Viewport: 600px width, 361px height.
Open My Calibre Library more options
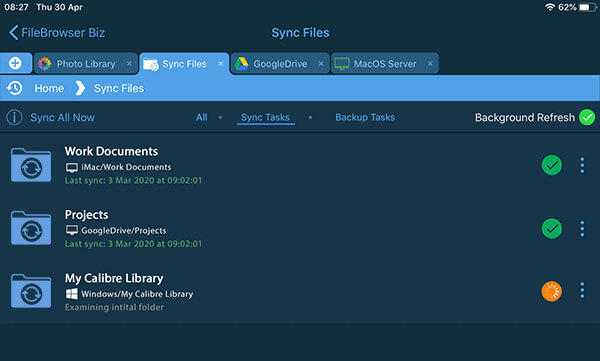(582, 291)
